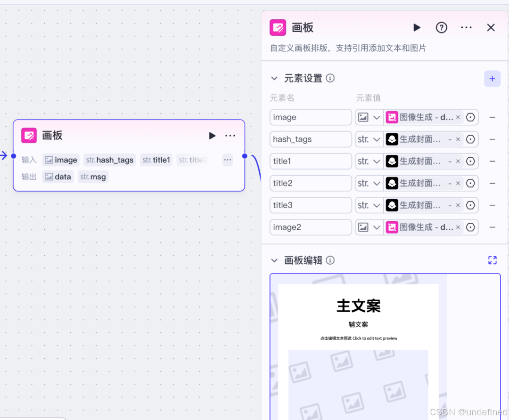Open help for 画板 panel

pyautogui.click(x=441, y=28)
